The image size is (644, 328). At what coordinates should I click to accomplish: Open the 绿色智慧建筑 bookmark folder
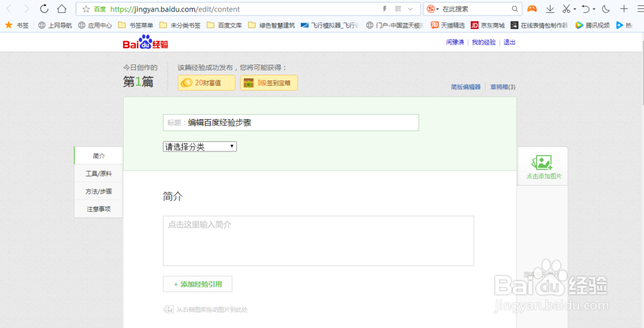point(272,25)
